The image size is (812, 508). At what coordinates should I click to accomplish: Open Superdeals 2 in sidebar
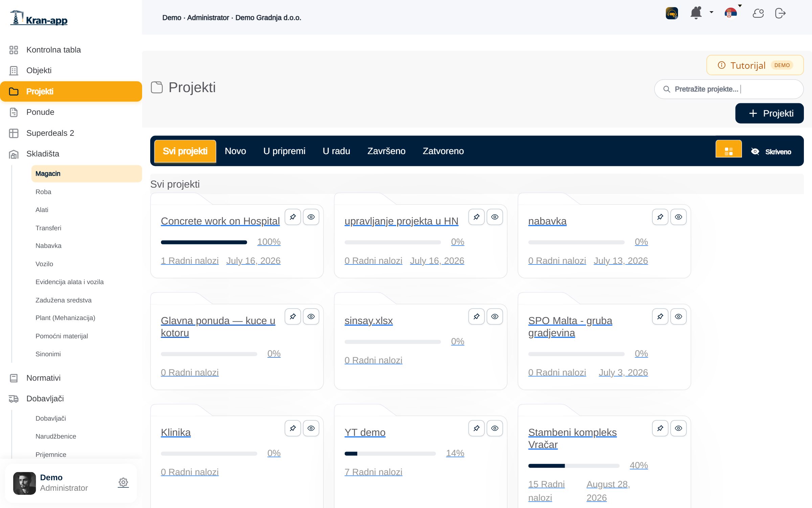(x=71, y=133)
